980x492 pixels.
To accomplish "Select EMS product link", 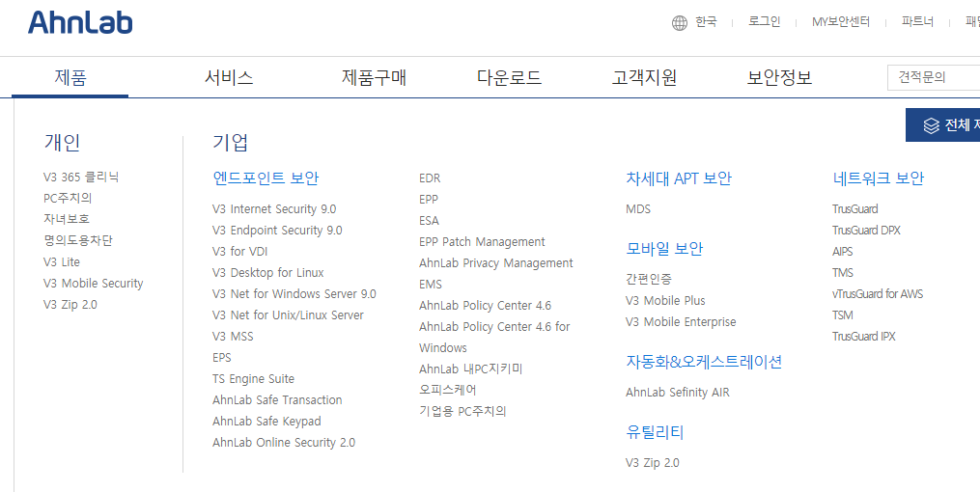I will (x=430, y=285).
